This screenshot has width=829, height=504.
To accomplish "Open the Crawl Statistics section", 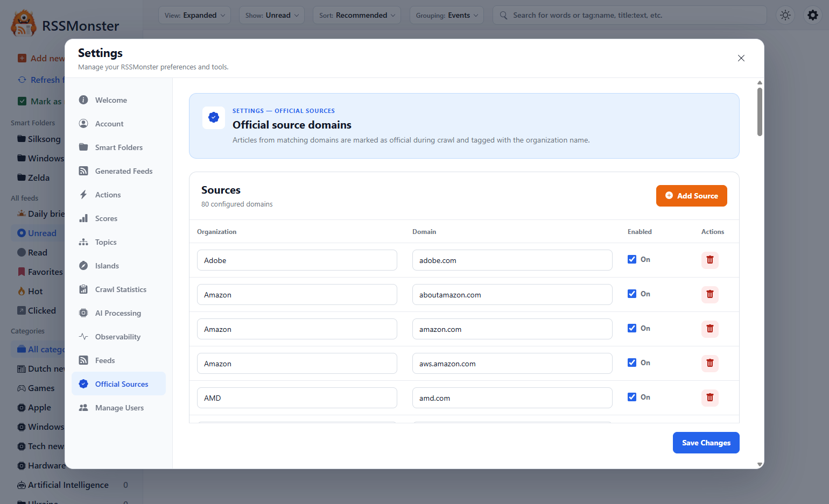I will pos(118,289).
